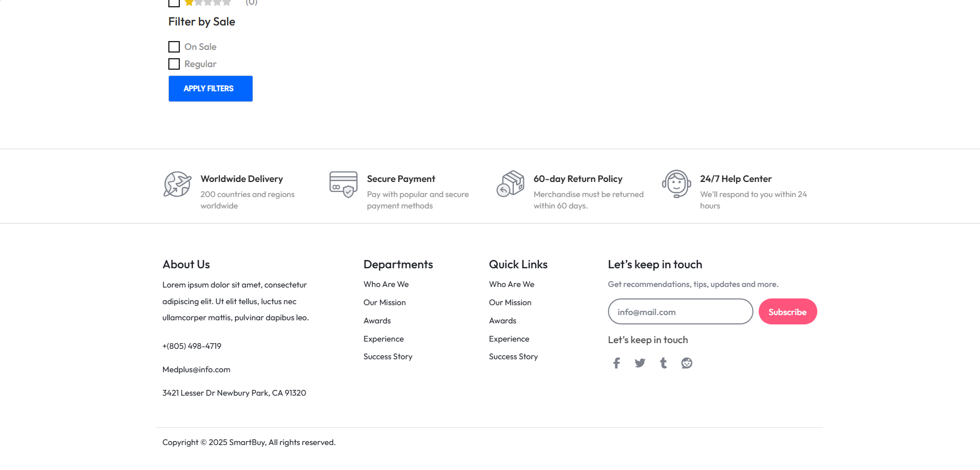Screen dimensions: 980x470
Task: Click the 24/7 Help Center headset icon
Action: (677, 184)
